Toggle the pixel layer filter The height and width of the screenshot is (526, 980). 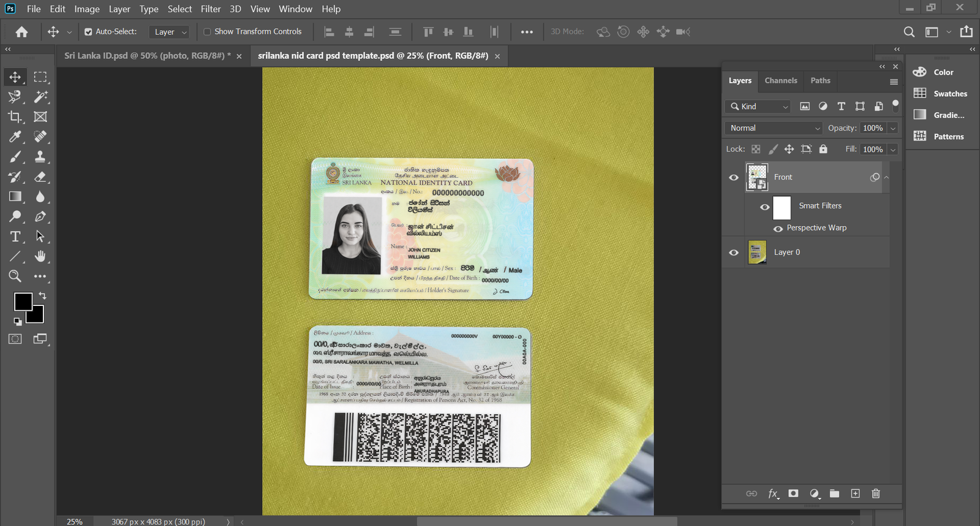point(805,107)
